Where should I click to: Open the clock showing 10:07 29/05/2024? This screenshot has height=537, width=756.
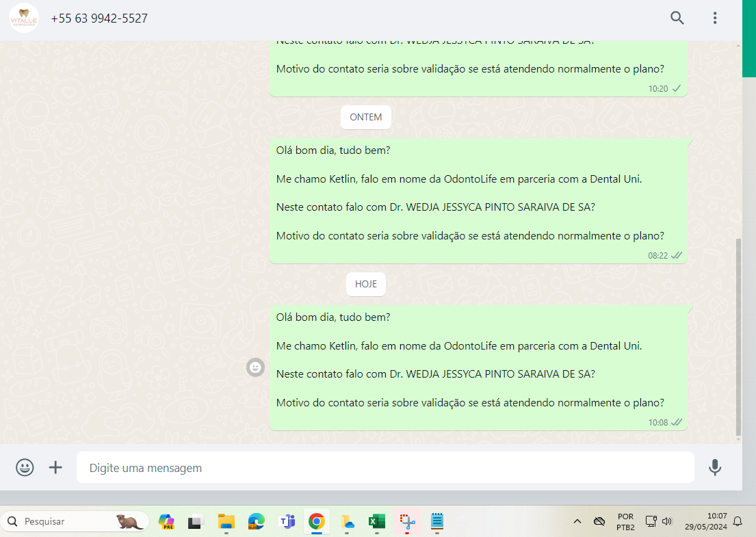[x=706, y=521]
